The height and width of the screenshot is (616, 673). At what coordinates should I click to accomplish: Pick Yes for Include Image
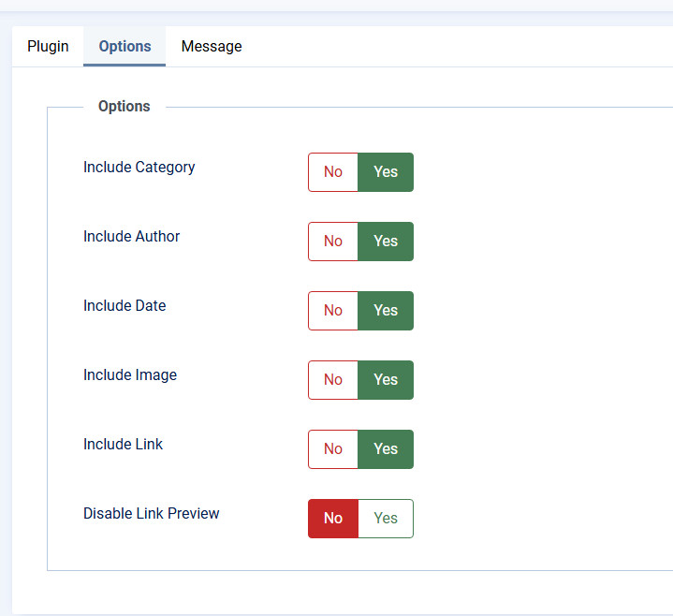point(386,380)
